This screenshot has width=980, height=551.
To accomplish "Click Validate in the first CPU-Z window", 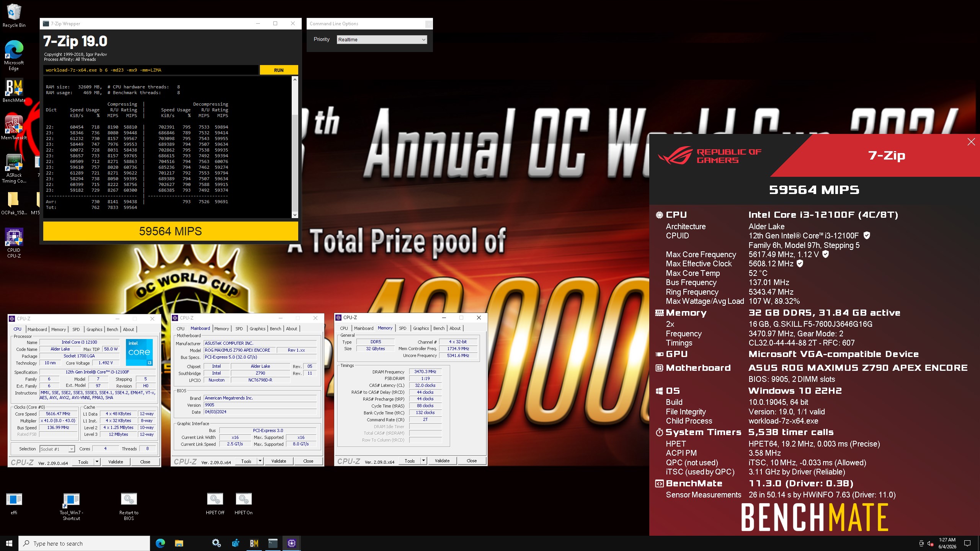I will click(116, 462).
